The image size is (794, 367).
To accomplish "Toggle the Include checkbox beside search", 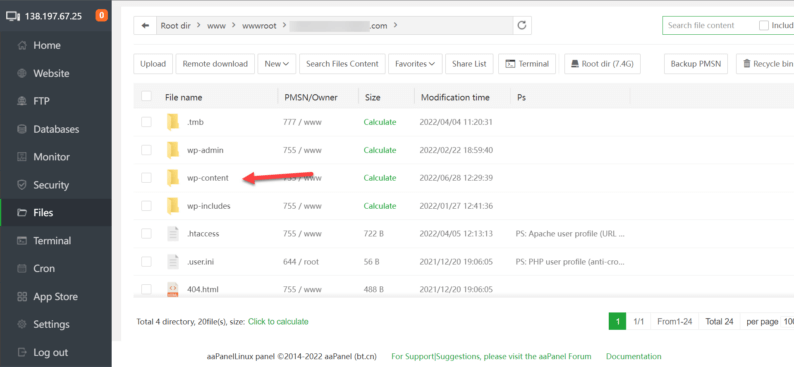I will coord(764,25).
